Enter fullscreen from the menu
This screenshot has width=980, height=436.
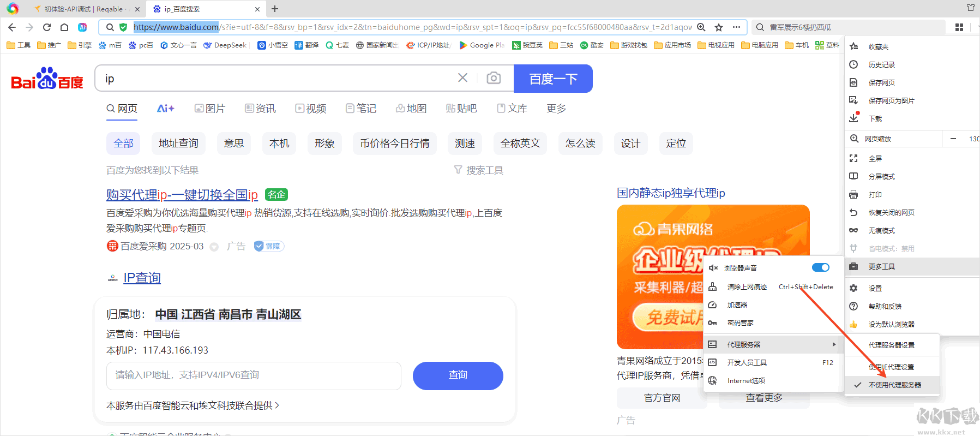(x=912, y=159)
